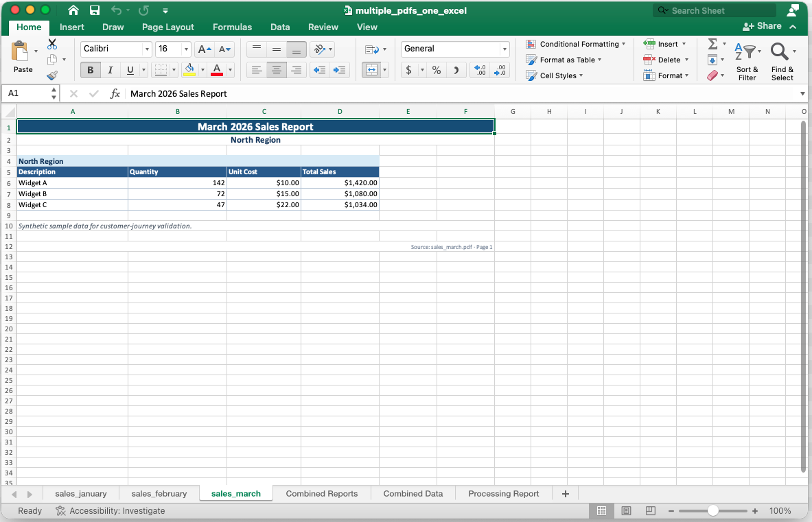Expand the formula bar

click(802, 94)
